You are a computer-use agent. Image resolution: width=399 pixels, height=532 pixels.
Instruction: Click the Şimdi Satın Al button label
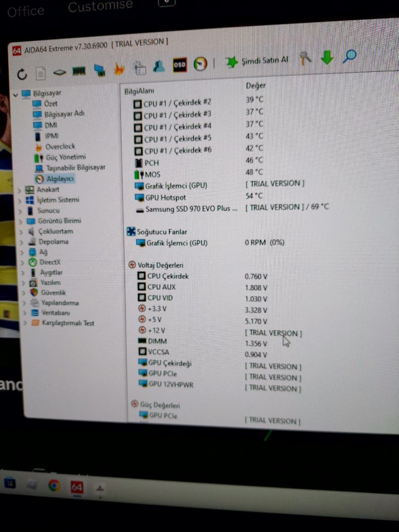coord(265,61)
